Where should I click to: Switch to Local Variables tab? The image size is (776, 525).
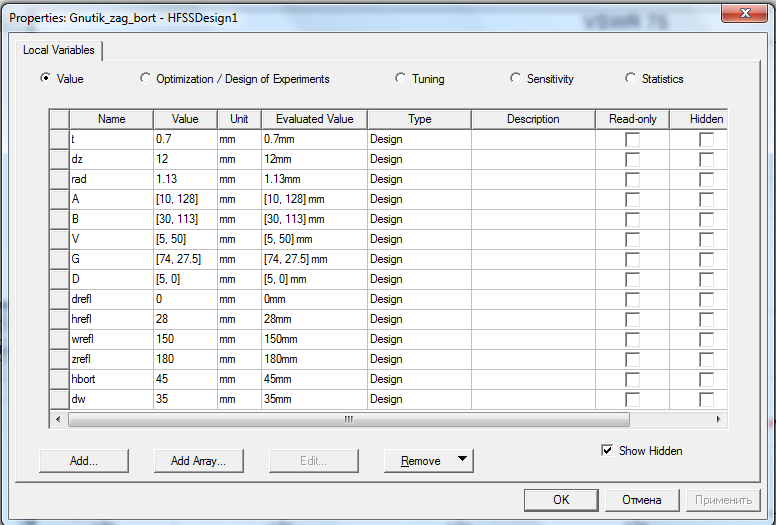(x=59, y=50)
